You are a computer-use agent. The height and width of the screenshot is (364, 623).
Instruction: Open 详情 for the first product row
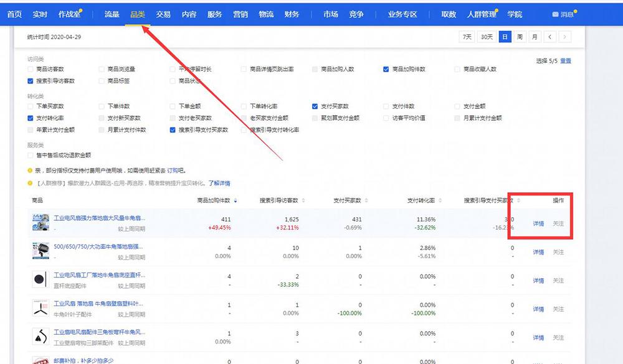pos(538,223)
